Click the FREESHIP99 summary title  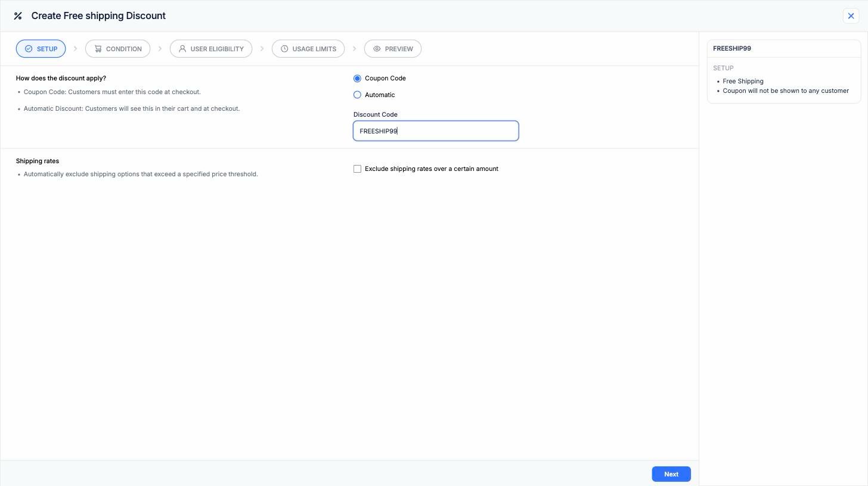pos(732,48)
